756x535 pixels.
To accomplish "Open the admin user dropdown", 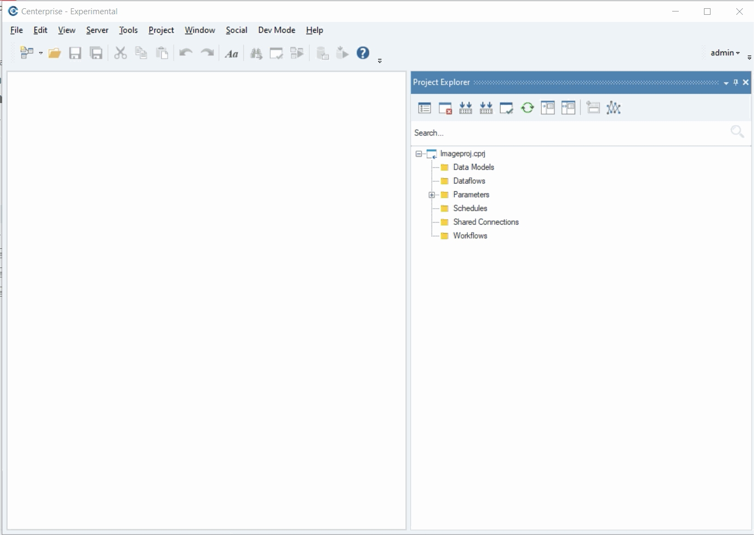I will click(x=725, y=53).
